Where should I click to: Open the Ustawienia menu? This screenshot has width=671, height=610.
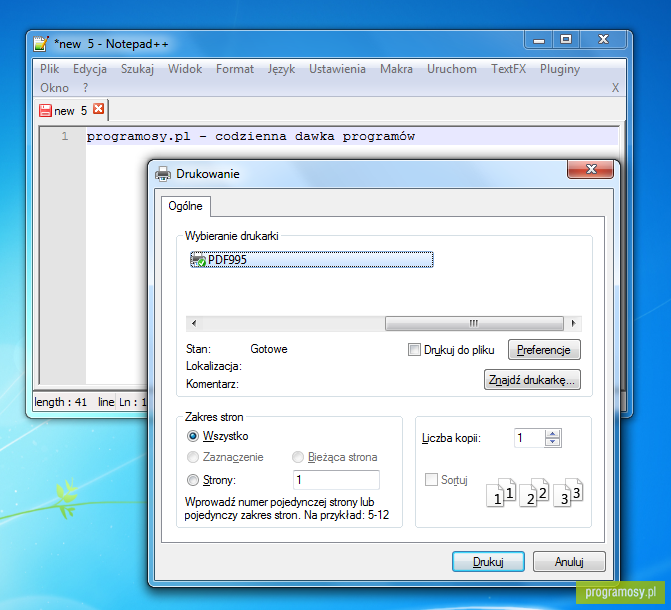click(337, 69)
